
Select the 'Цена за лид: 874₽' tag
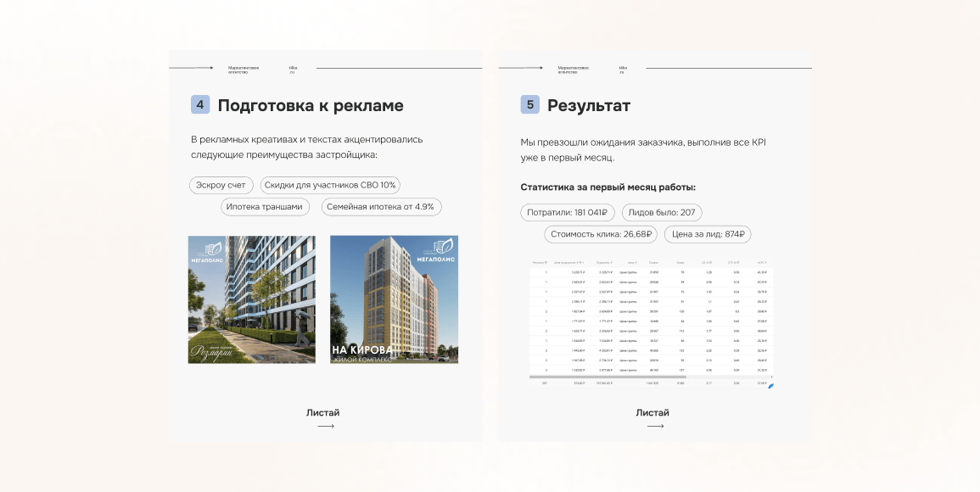point(708,234)
